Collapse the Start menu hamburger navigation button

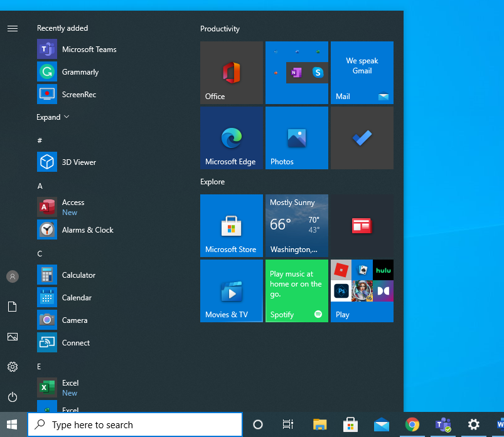point(13,29)
